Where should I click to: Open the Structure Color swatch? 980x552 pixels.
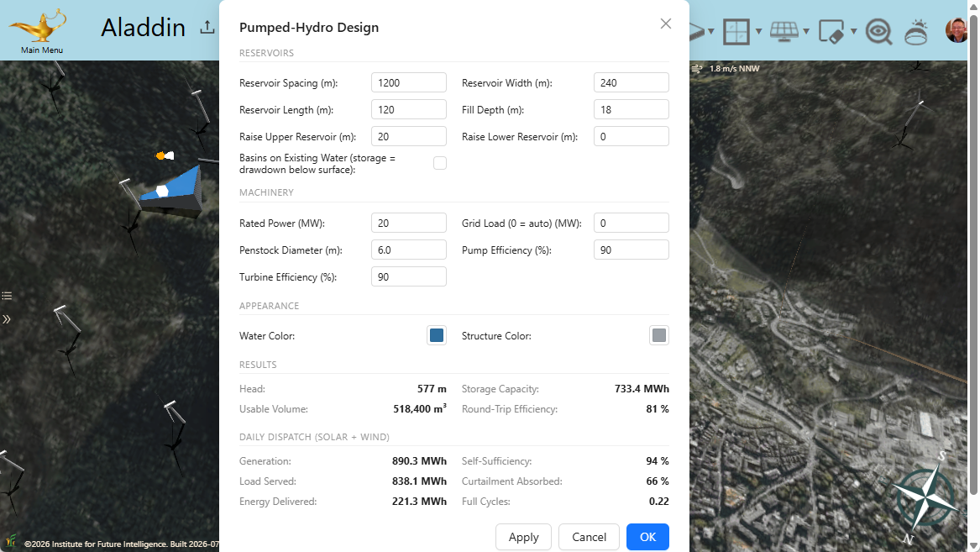click(658, 336)
